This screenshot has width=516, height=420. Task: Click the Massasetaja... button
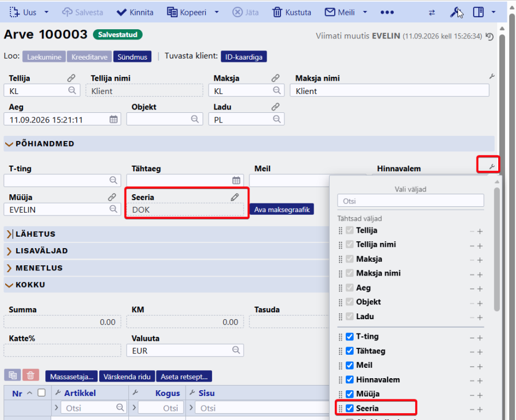click(72, 376)
